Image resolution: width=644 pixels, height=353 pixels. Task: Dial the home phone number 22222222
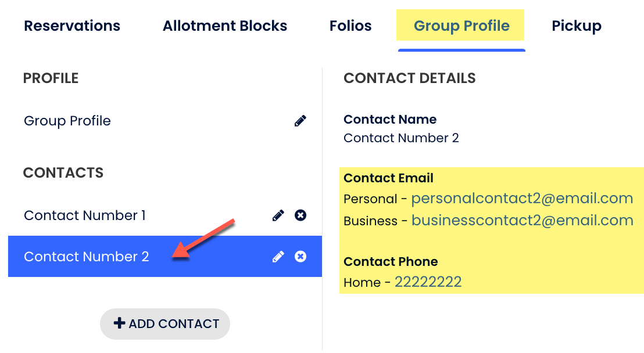[x=428, y=282]
